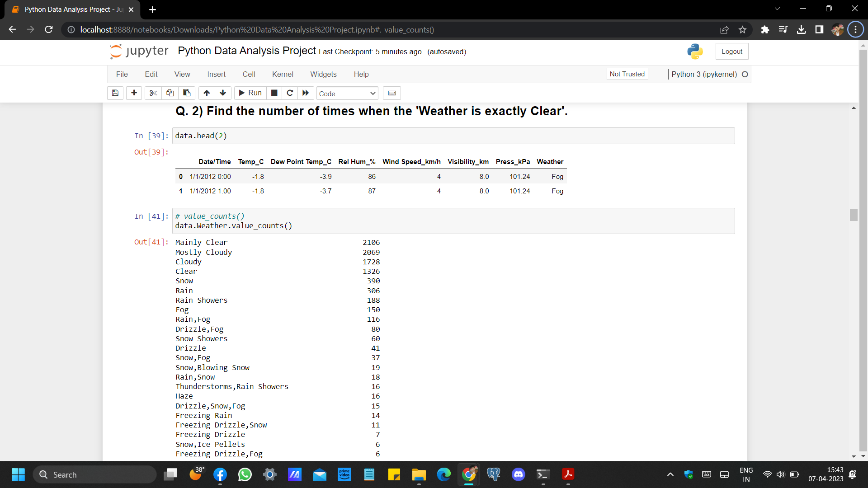
Task: Open the Kernel menu
Action: pyautogui.click(x=283, y=75)
